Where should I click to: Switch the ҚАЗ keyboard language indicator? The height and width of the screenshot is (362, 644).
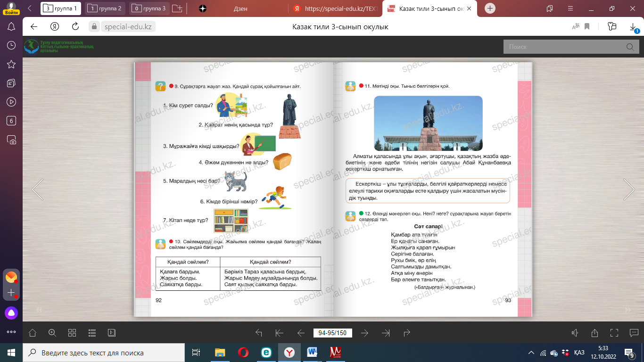(579, 353)
